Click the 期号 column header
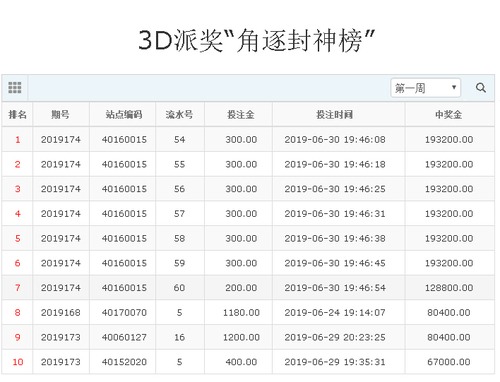 tap(61, 115)
